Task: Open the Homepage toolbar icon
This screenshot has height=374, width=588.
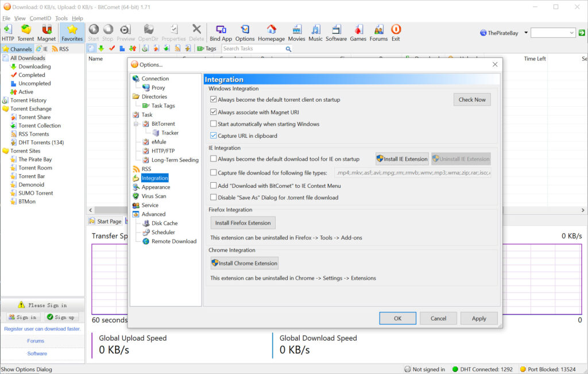Action: pos(271,33)
